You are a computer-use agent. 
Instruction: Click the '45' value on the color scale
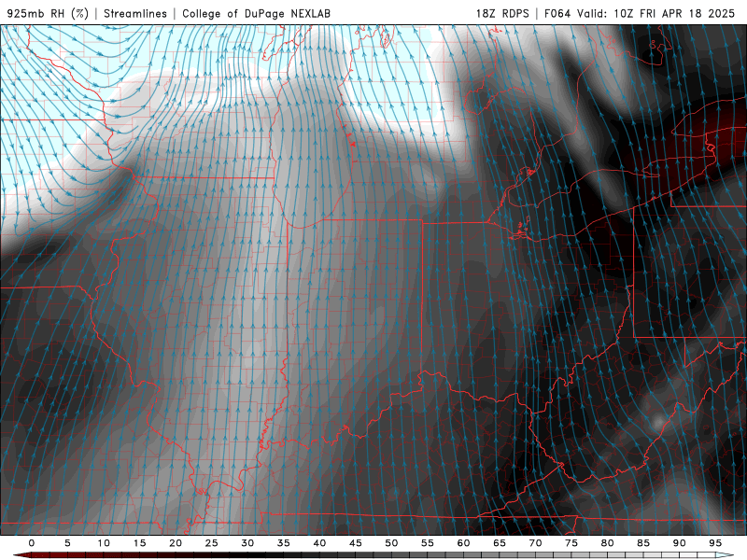356,543
